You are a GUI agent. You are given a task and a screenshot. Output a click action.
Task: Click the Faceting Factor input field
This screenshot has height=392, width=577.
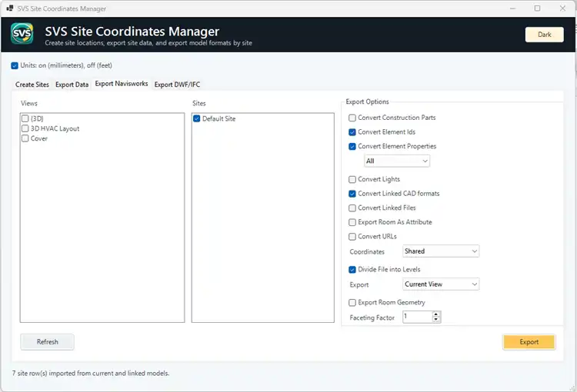[x=417, y=317]
